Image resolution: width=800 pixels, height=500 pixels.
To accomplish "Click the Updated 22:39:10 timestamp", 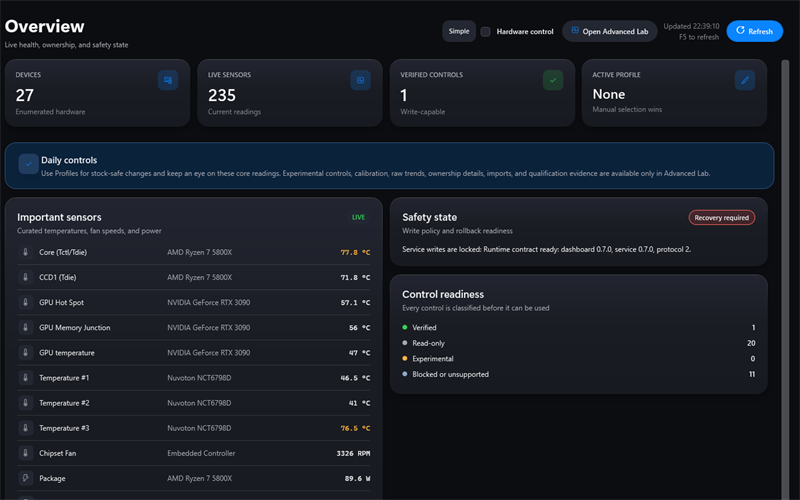I will click(x=691, y=26).
